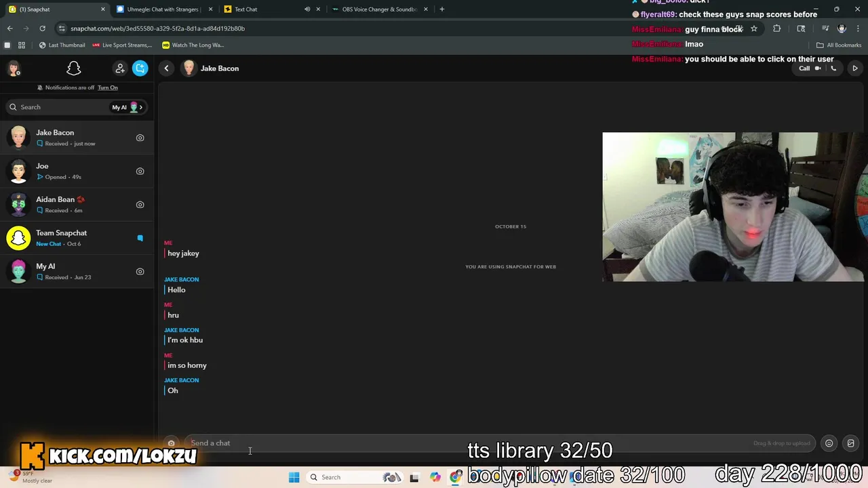
Task: Open the Joe conversation
Action: (77, 171)
